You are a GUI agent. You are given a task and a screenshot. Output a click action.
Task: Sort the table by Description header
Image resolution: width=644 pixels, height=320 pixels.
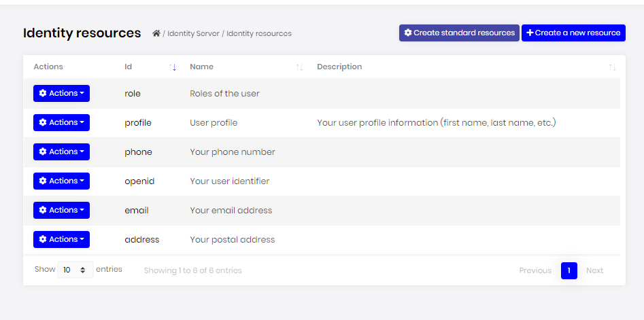[339, 67]
